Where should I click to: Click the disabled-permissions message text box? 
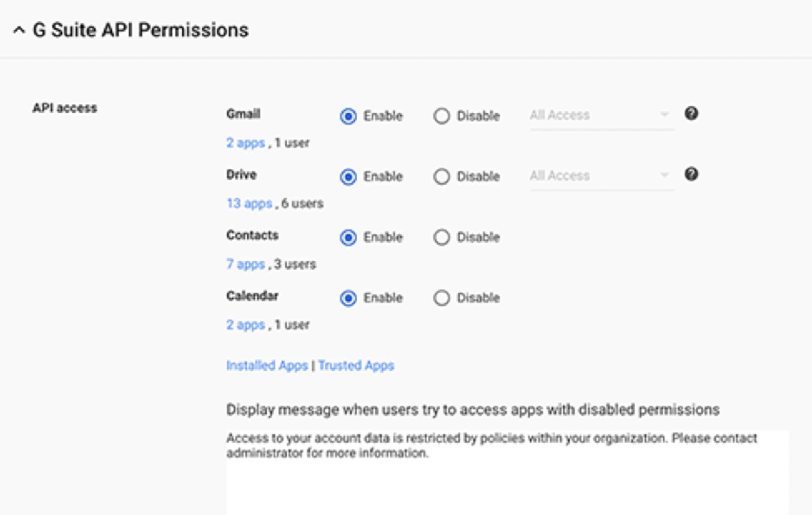(507, 472)
